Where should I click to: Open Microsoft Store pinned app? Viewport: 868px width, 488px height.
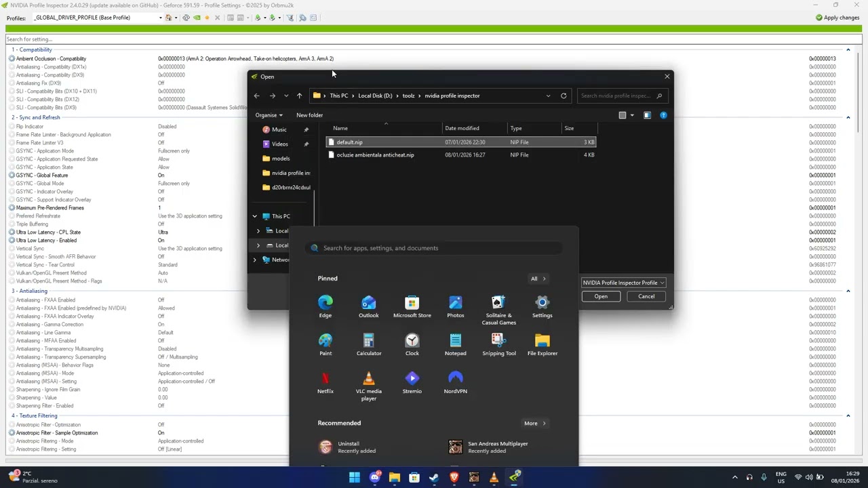click(x=412, y=306)
